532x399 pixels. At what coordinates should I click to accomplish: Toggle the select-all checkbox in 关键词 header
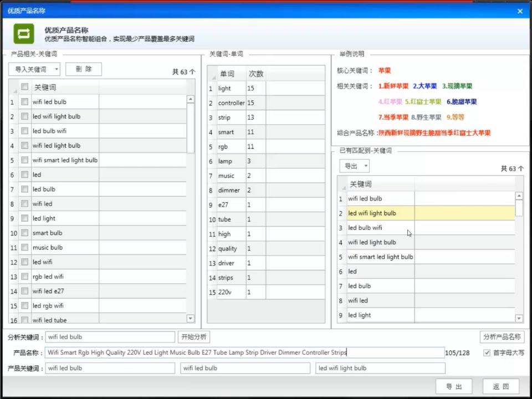[24, 86]
